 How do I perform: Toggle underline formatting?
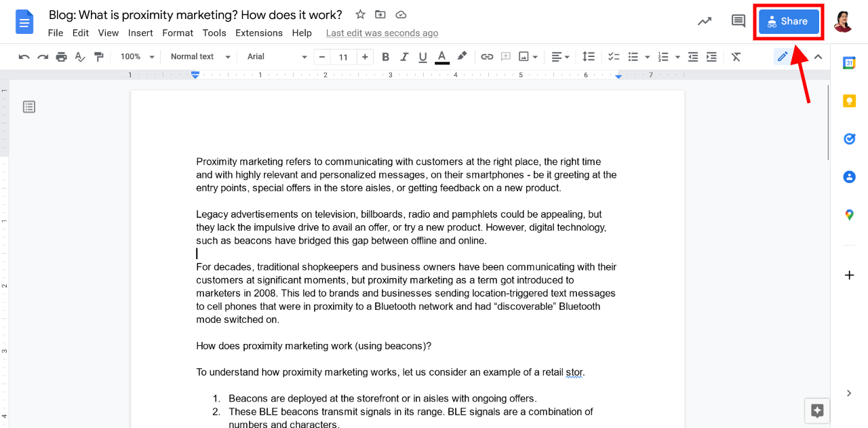pos(423,57)
